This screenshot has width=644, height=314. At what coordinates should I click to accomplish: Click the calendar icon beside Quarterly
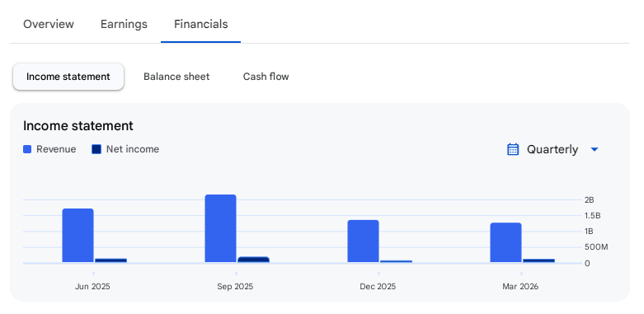[513, 149]
